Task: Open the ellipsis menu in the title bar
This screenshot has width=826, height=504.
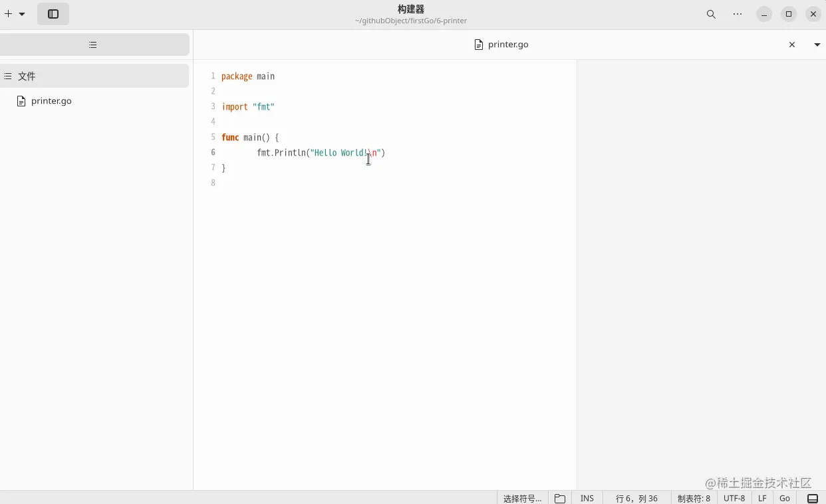Action: [x=737, y=14]
